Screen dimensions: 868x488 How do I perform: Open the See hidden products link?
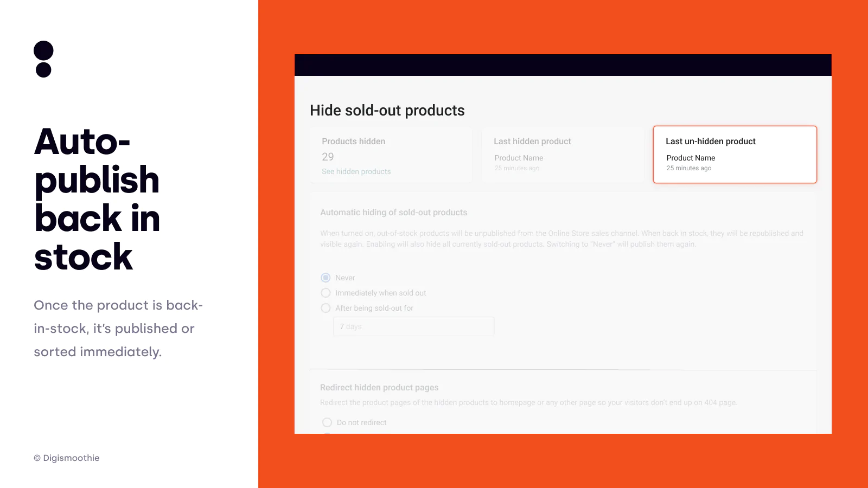tap(356, 171)
